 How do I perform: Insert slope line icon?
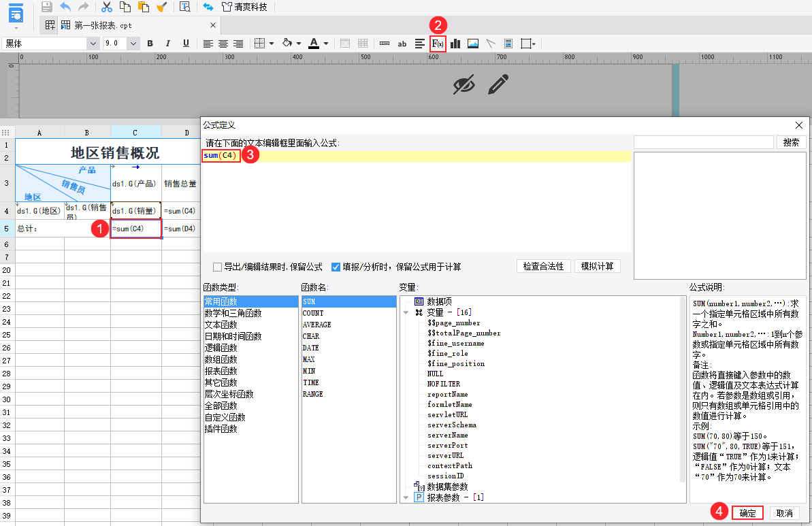pos(491,44)
